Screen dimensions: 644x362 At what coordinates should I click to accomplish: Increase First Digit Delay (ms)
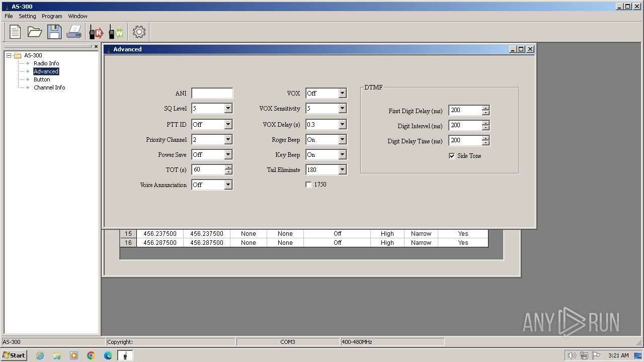[x=486, y=108]
